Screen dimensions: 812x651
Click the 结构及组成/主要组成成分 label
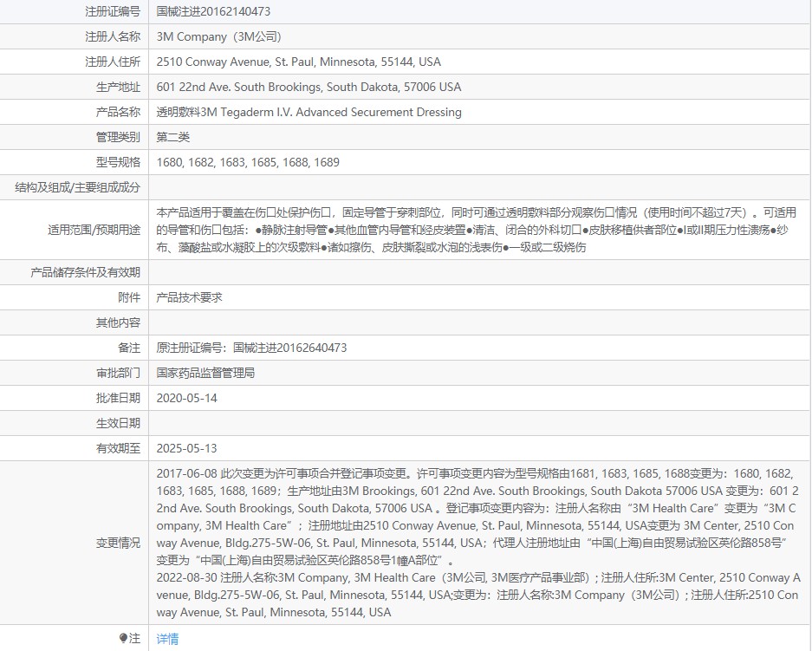pyautogui.click(x=78, y=187)
